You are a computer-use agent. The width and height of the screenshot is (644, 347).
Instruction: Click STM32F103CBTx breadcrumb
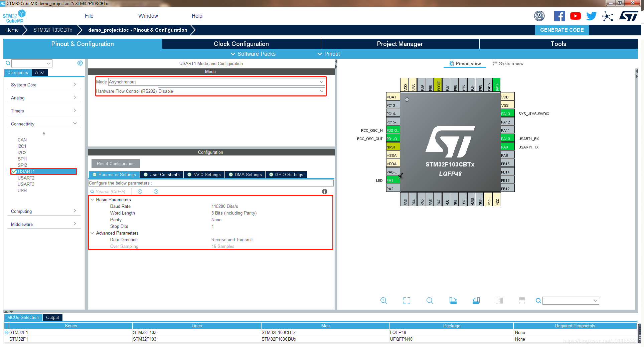pos(53,30)
